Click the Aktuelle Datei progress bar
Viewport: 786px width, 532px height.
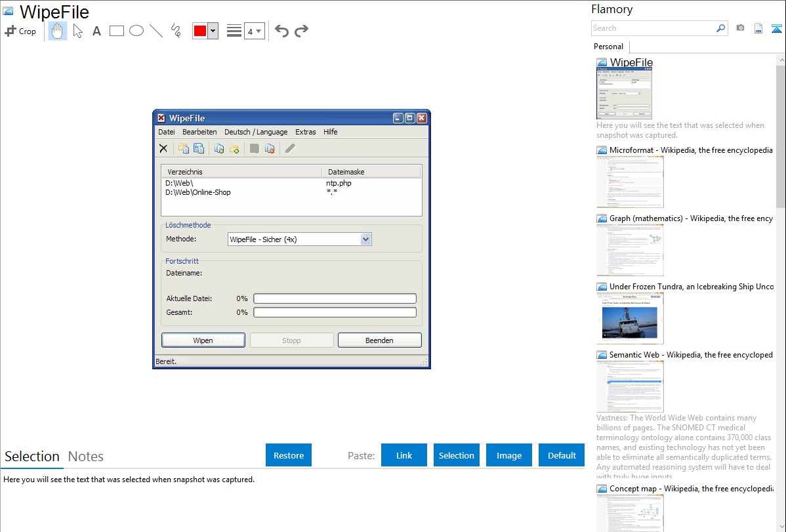point(335,298)
